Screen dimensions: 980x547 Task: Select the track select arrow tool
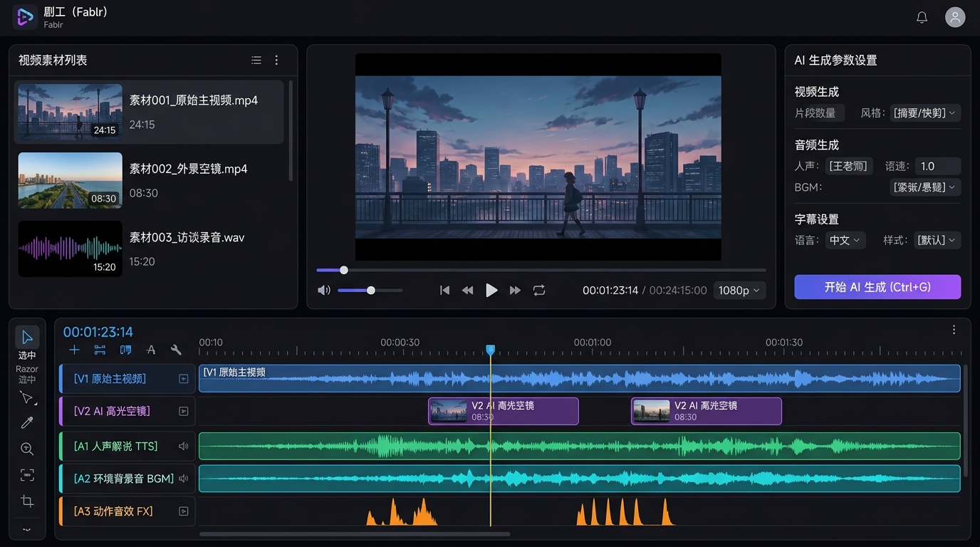[x=27, y=397]
